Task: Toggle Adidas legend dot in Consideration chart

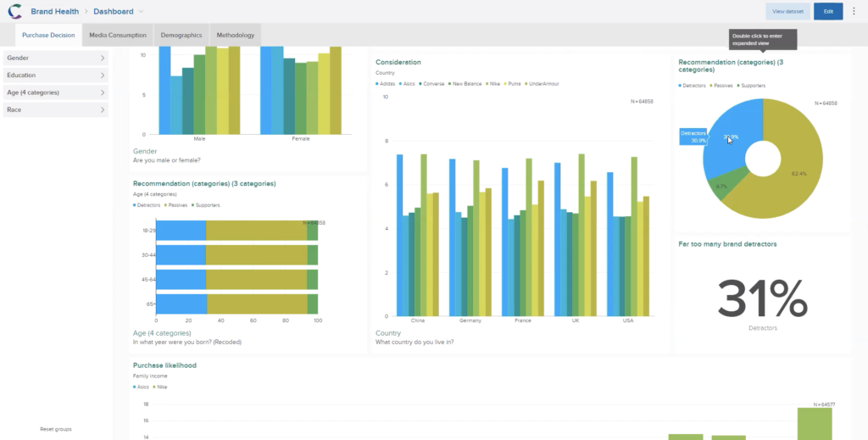Action: pyautogui.click(x=377, y=84)
